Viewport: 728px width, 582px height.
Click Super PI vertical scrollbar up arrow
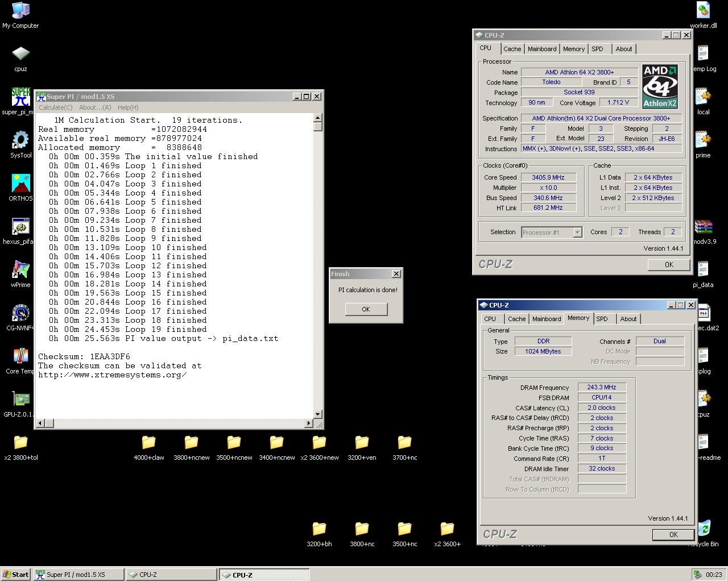[x=318, y=118]
